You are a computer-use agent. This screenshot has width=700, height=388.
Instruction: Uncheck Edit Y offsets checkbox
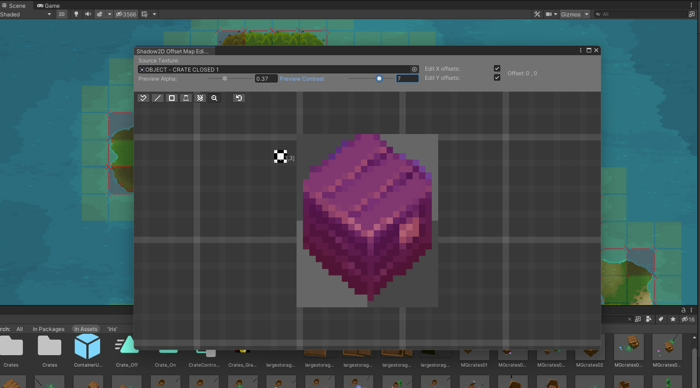click(x=497, y=78)
